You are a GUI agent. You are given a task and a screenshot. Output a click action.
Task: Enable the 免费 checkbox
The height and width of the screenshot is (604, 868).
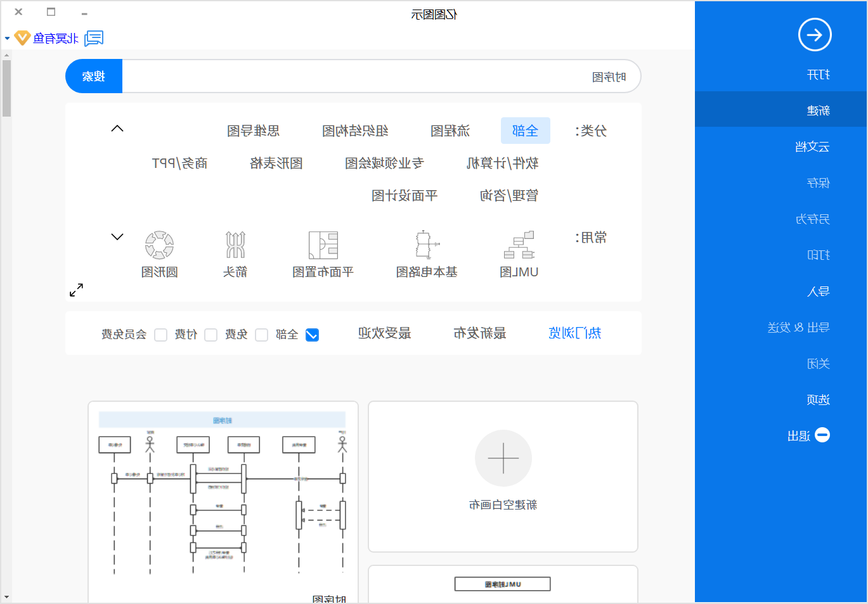coord(261,335)
